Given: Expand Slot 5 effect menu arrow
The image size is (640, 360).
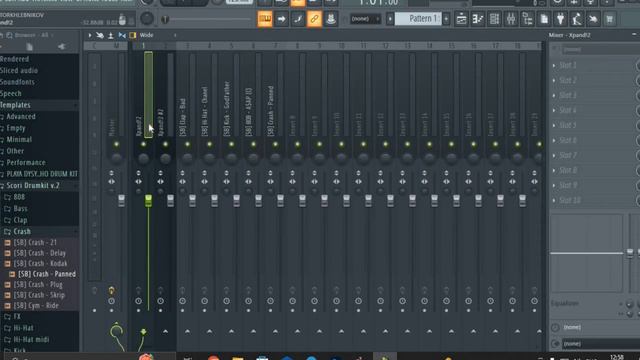Looking at the screenshot, I should click(x=554, y=125).
